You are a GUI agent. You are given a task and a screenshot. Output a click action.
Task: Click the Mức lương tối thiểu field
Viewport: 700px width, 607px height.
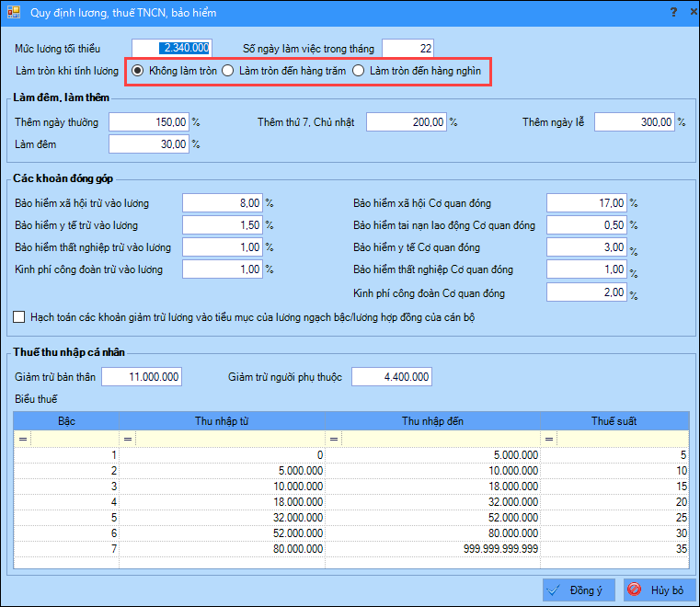[171, 48]
